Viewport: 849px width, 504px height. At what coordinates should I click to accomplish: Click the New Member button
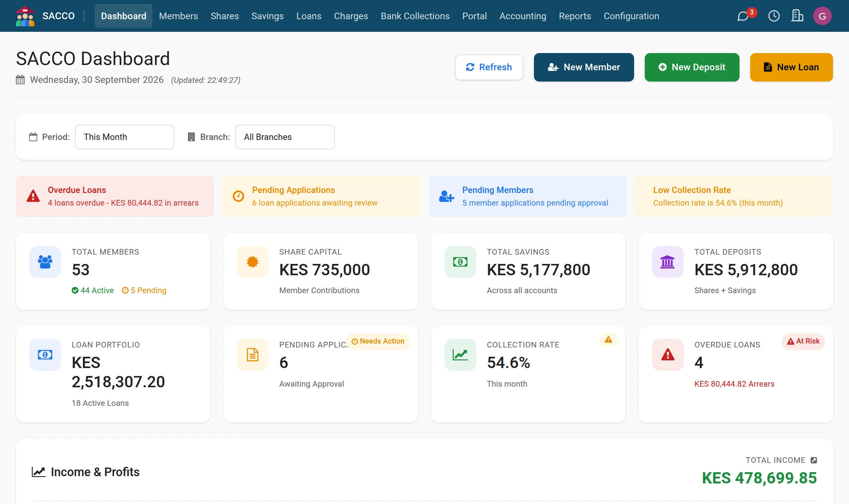point(583,67)
